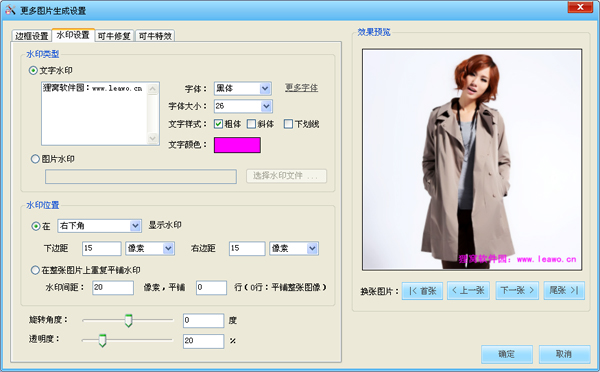Select the 在 position radio button

36,226
